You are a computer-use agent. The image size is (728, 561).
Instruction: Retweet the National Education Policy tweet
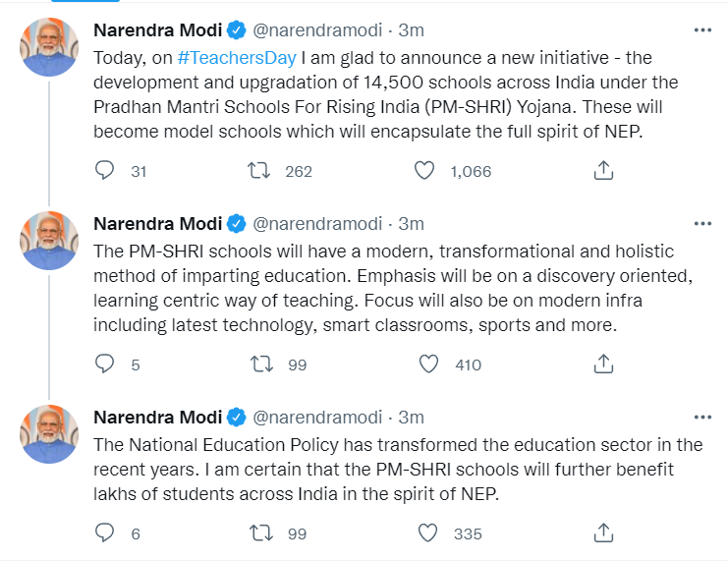(261, 533)
